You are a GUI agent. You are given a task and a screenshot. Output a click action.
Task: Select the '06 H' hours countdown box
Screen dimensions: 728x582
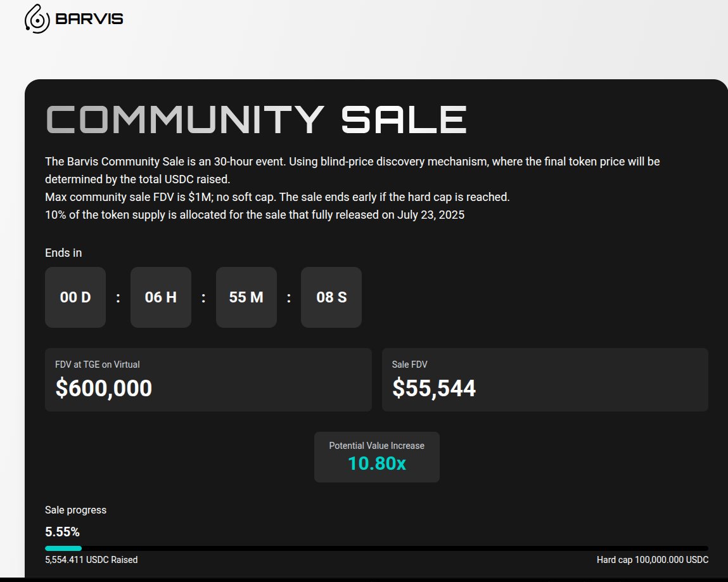[x=161, y=297]
